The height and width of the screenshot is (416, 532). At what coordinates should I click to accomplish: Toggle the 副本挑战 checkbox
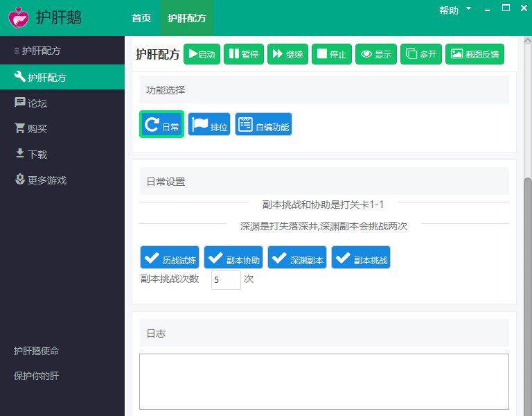(x=361, y=257)
